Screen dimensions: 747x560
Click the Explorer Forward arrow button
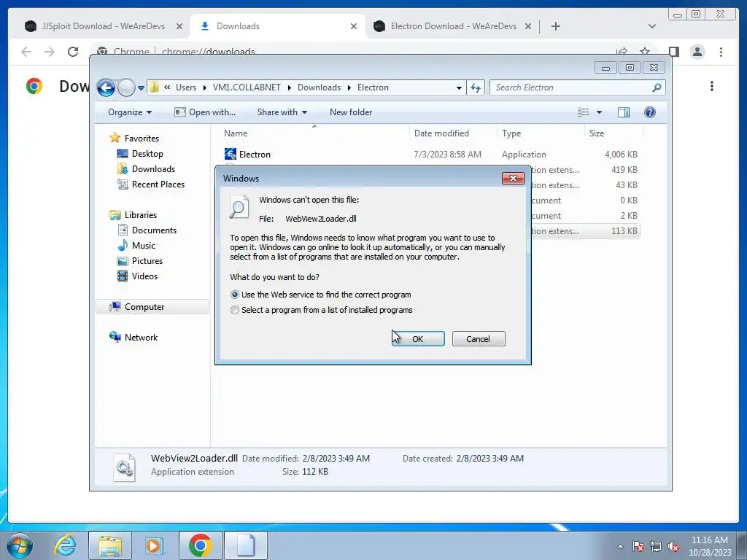[x=126, y=87]
